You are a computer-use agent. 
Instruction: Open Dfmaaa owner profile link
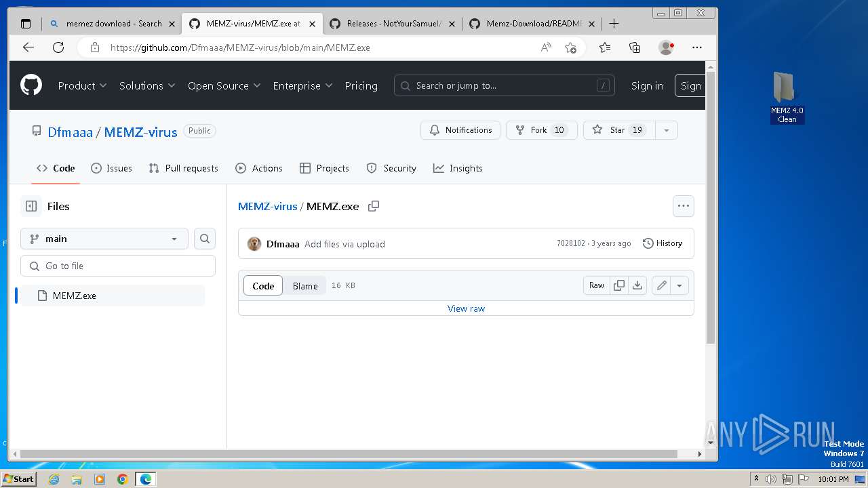click(70, 132)
